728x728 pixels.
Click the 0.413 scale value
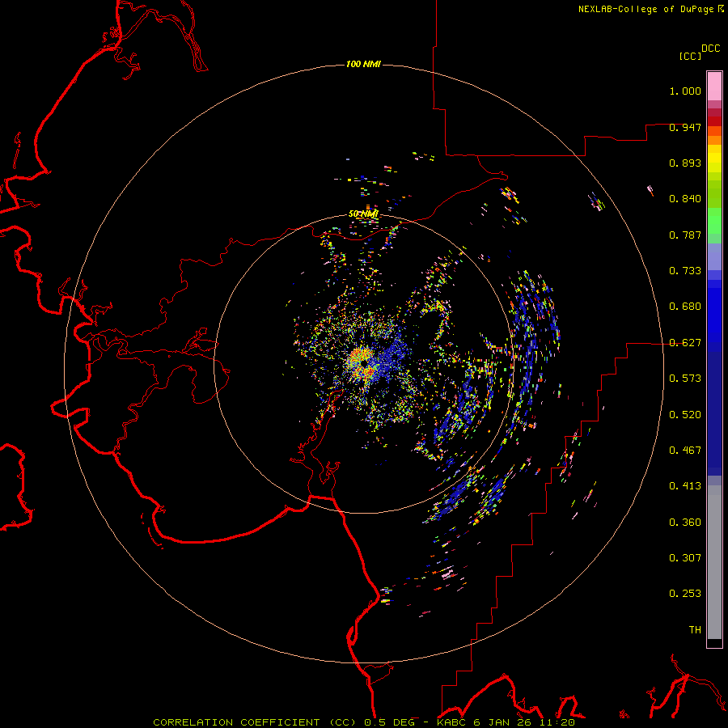click(685, 486)
